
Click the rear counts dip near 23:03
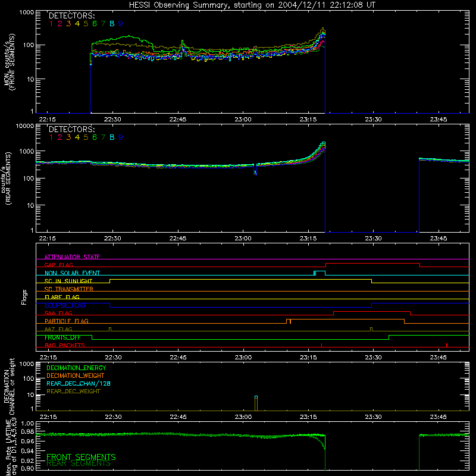(x=255, y=170)
